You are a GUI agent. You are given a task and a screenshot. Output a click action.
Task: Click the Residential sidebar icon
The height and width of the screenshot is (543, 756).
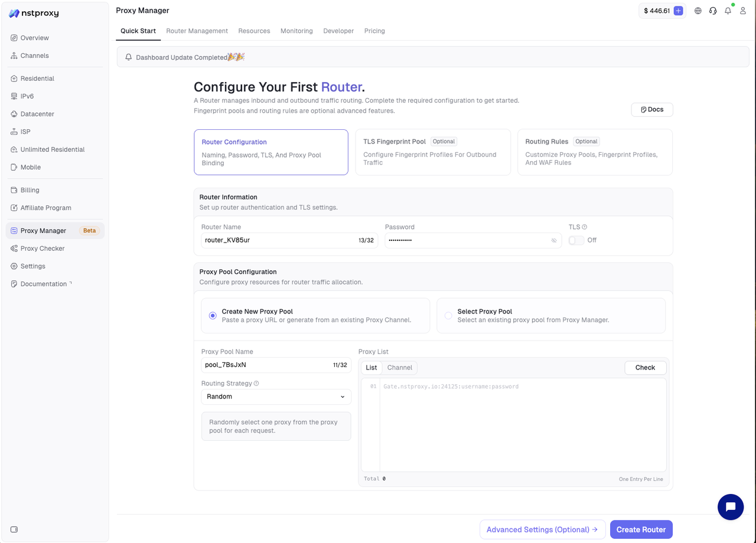[x=14, y=78]
